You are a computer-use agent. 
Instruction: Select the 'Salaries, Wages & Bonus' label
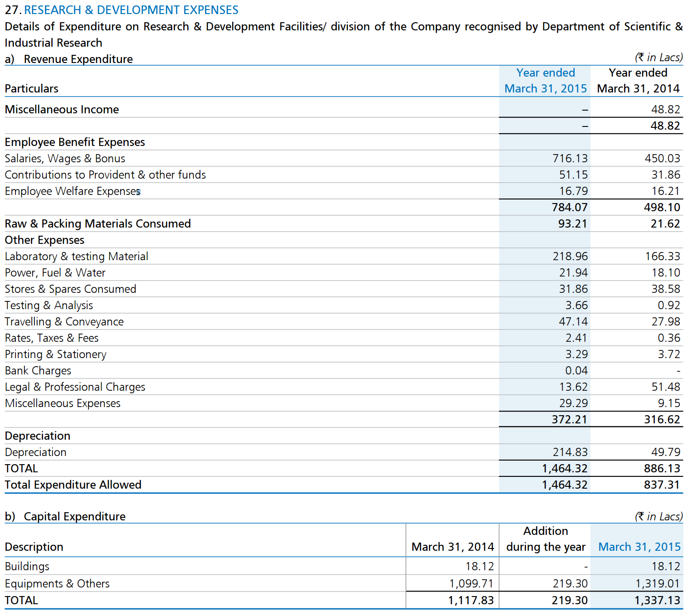tap(65, 158)
